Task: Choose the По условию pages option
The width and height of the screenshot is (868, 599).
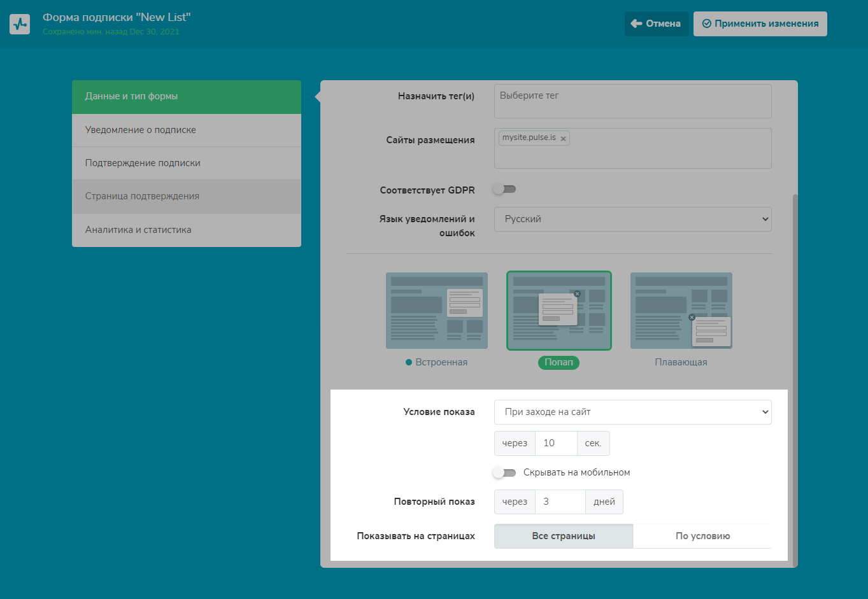Action: [702, 536]
